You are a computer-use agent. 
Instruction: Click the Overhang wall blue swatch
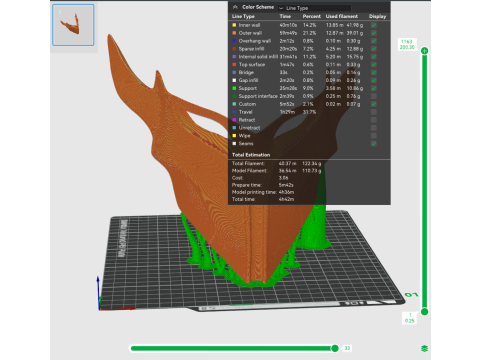[234, 41]
